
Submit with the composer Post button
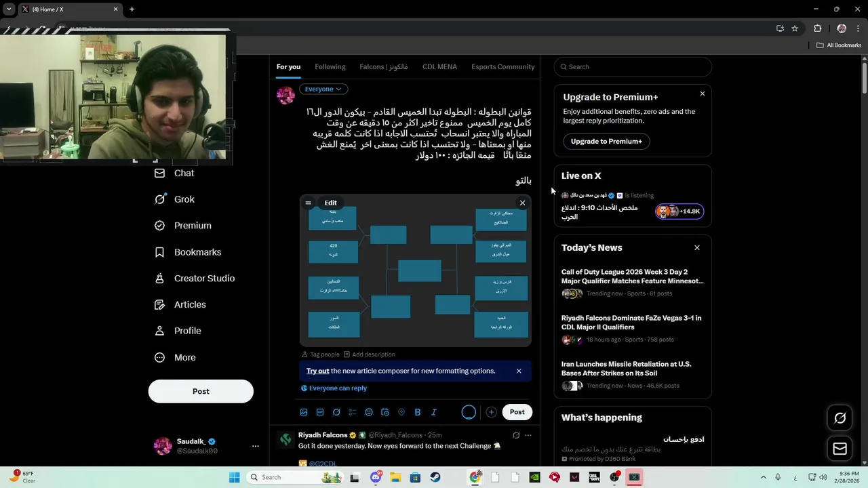click(x=517, y=412)
